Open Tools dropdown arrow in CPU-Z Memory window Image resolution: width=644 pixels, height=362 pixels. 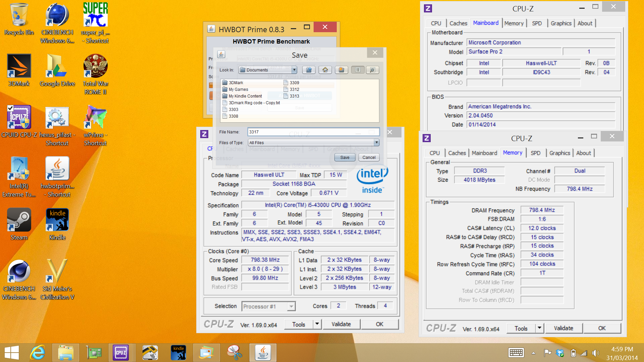(539, 328)
